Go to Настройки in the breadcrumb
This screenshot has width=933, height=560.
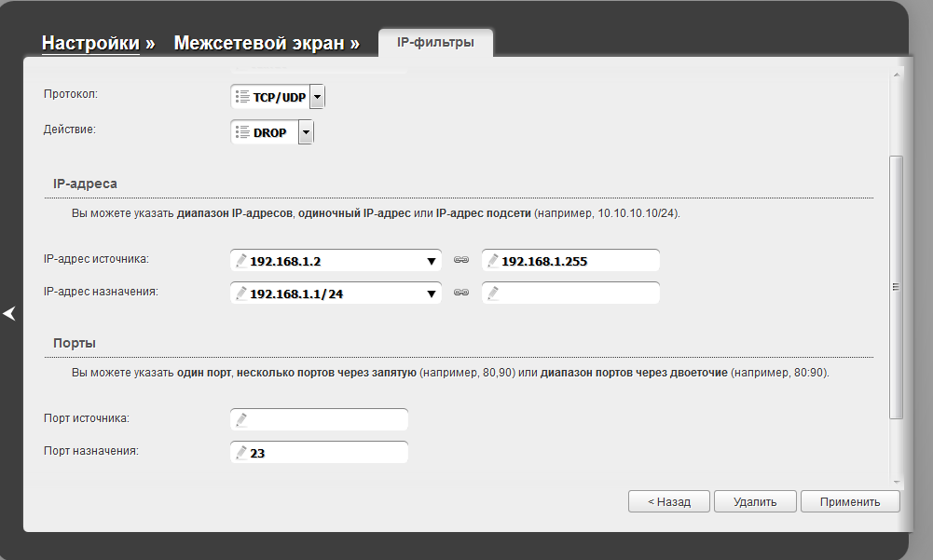click(90, 44)
